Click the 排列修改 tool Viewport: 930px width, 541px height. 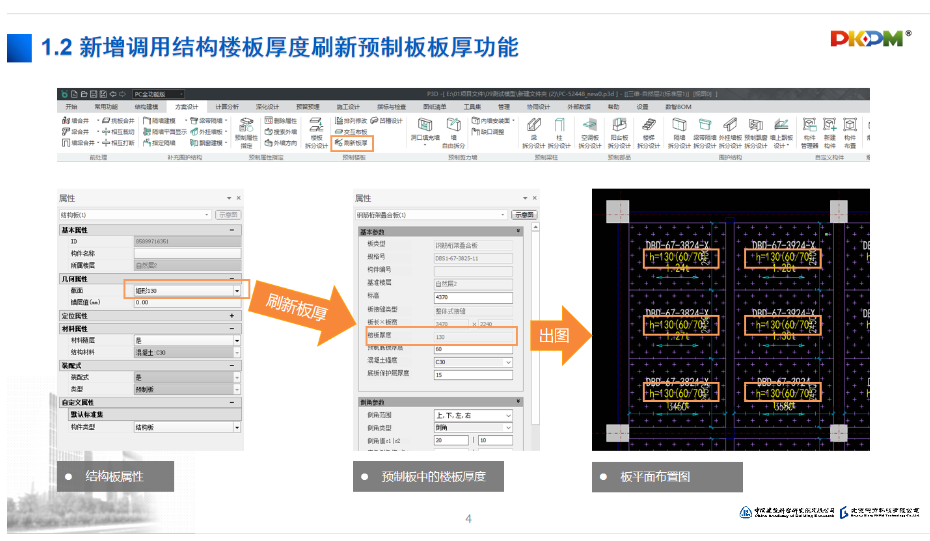click(x=351, y=120)
